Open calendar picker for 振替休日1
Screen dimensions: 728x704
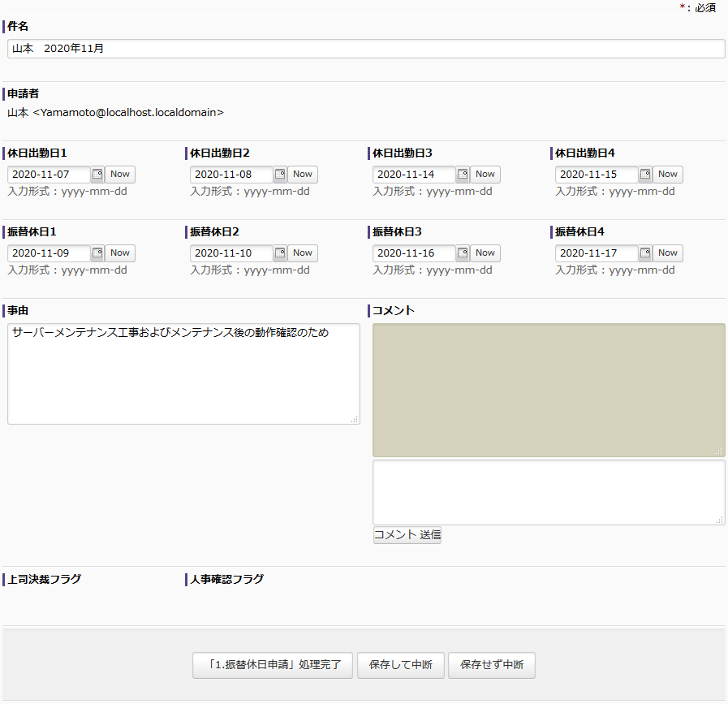coord(97,253)
